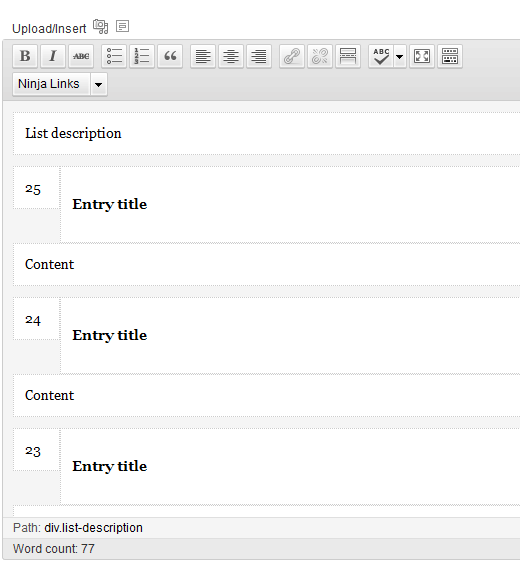Remove link with unlink button
The width and height of the screenshot is (520, 563).
[x=320, y=56]
